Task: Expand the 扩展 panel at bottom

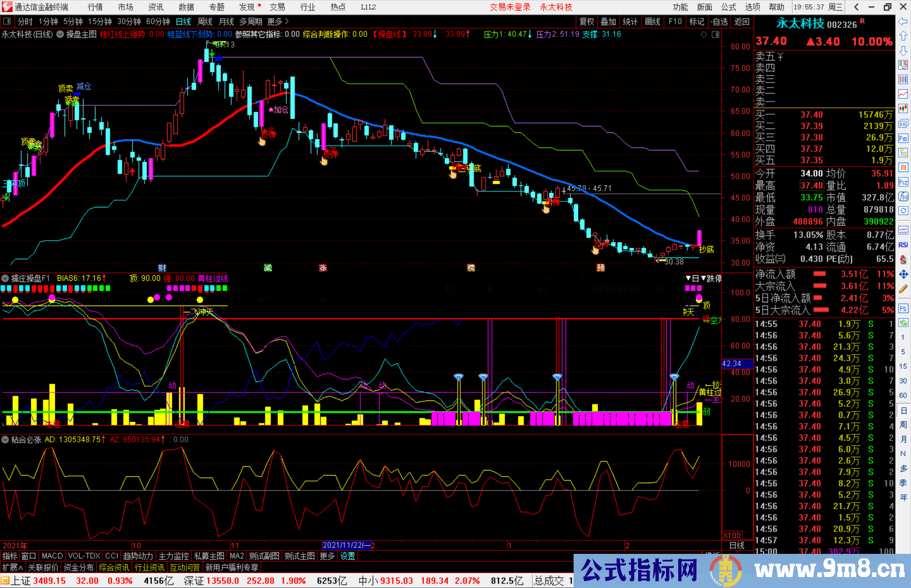Action: click(13, 567)
